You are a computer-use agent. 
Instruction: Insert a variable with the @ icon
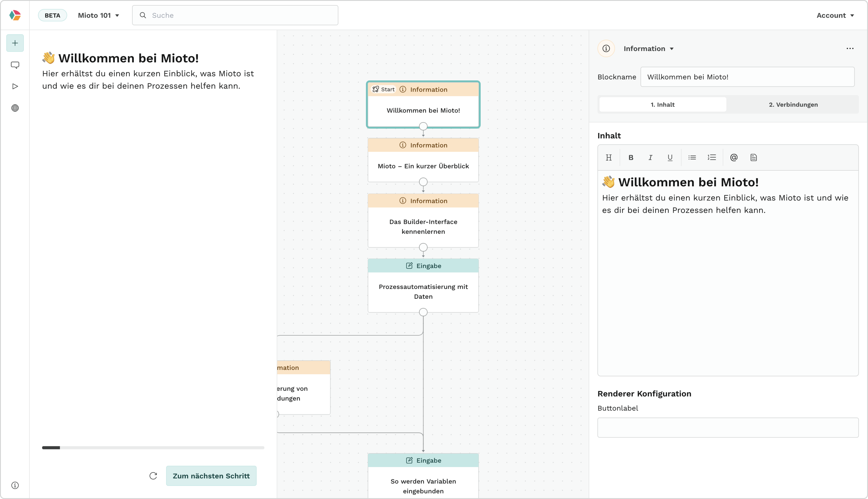pos(734,158)
